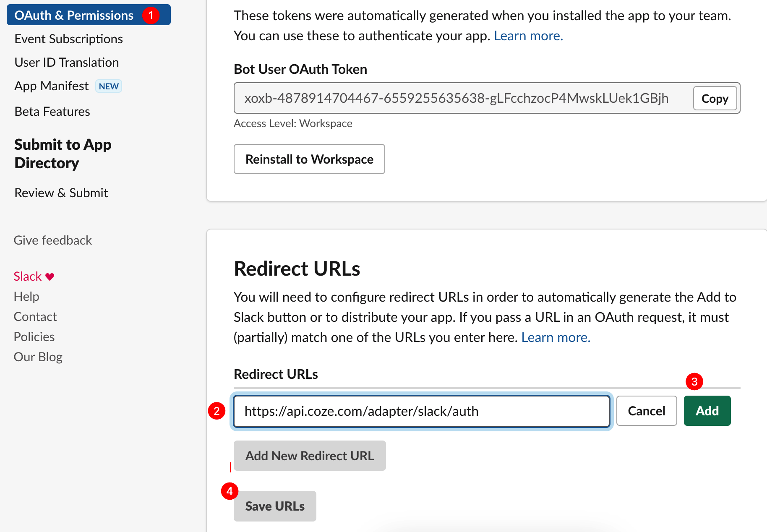Viewport: 767px width, 532px height.
Task: Open the Contact link
Action: [35, 317]
